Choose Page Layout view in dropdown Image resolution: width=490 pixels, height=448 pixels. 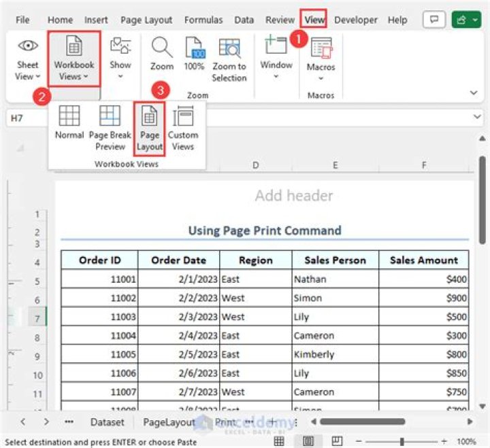click(x=149, y=128)
